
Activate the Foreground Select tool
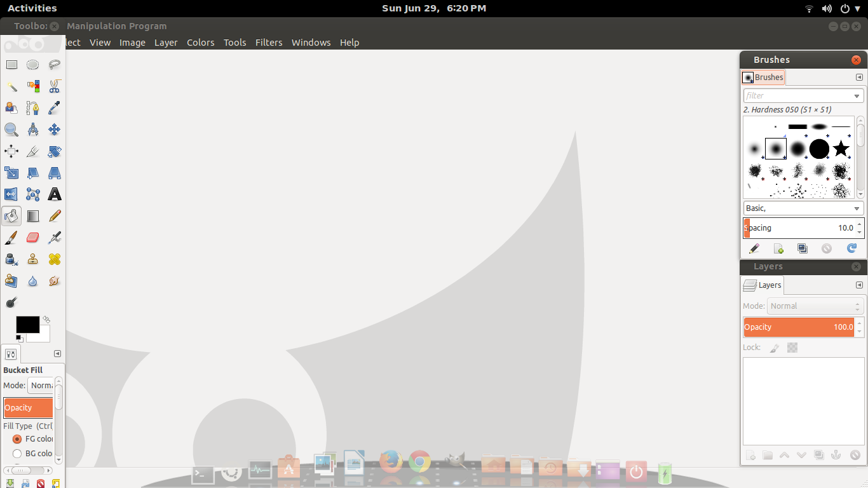tap(11, 108)
